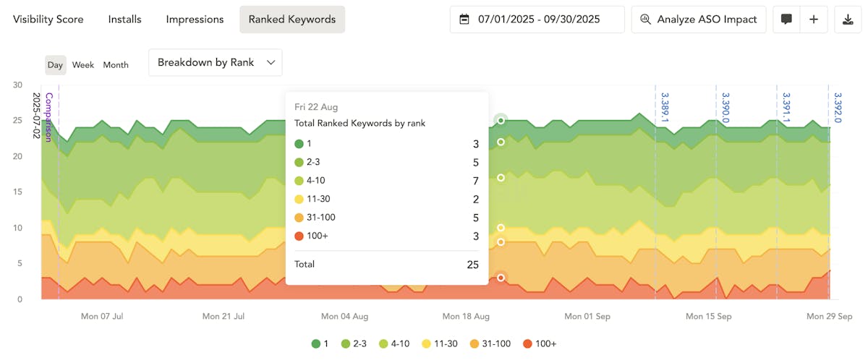Click the magnifier icon on Analyze ASO Impact
This screenshot has height=363, width=868.
coord(645,20)
